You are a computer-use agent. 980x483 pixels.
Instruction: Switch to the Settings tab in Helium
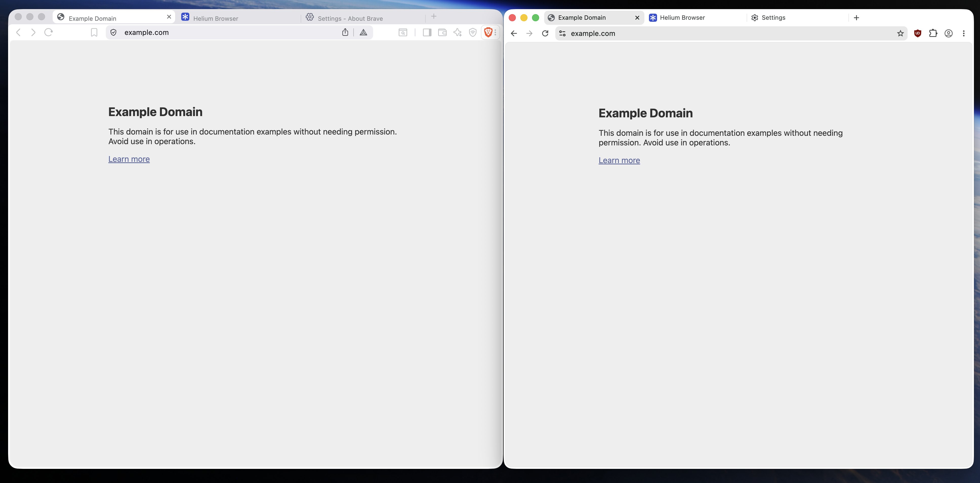(798, 18)
